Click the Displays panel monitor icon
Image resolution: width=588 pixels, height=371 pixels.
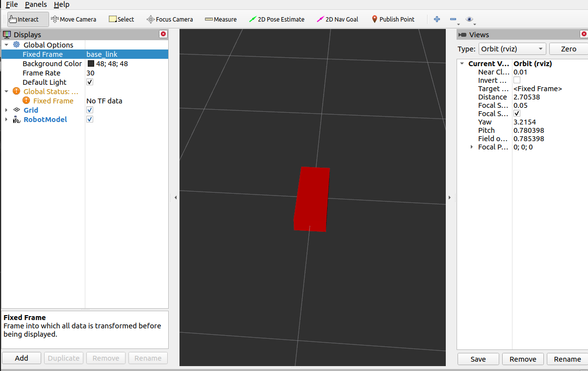[x=7, y=34]
